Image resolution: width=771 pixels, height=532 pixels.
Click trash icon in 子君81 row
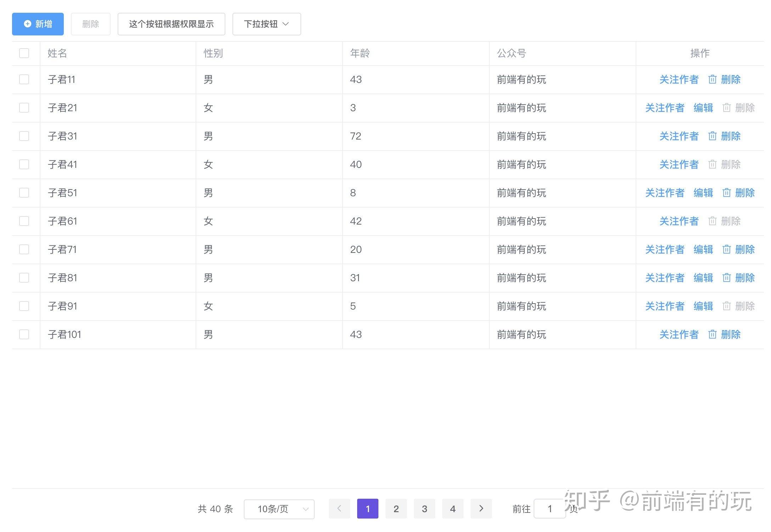726,278
